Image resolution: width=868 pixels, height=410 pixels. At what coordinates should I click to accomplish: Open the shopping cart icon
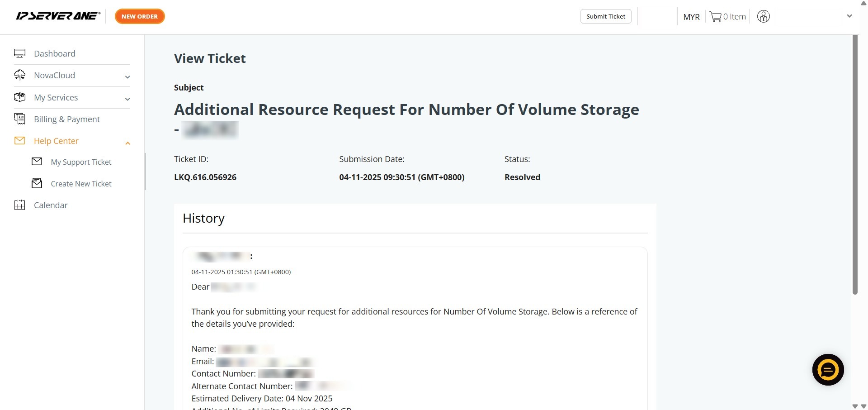pos(715,17)
